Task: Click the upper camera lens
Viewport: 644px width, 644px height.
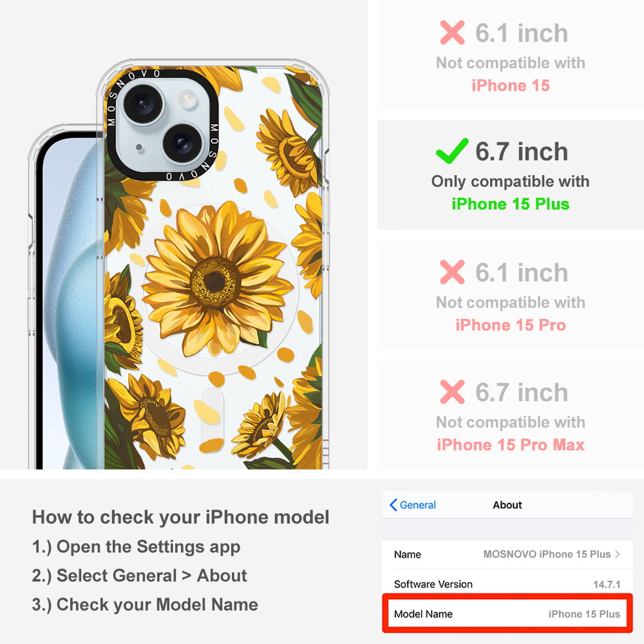Action: [x=144, y=103]
